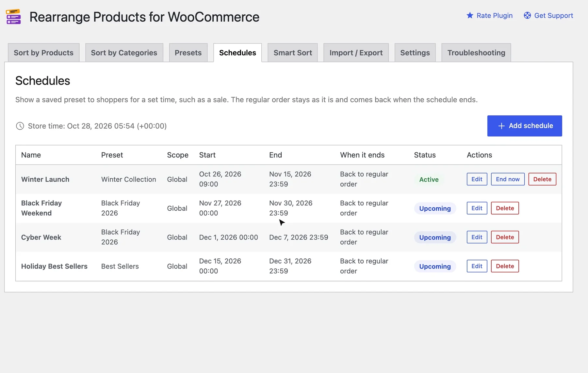Screen dimensions: 588x373
Task: End the Winter Launch schedule now
Action: click(508, 179)
